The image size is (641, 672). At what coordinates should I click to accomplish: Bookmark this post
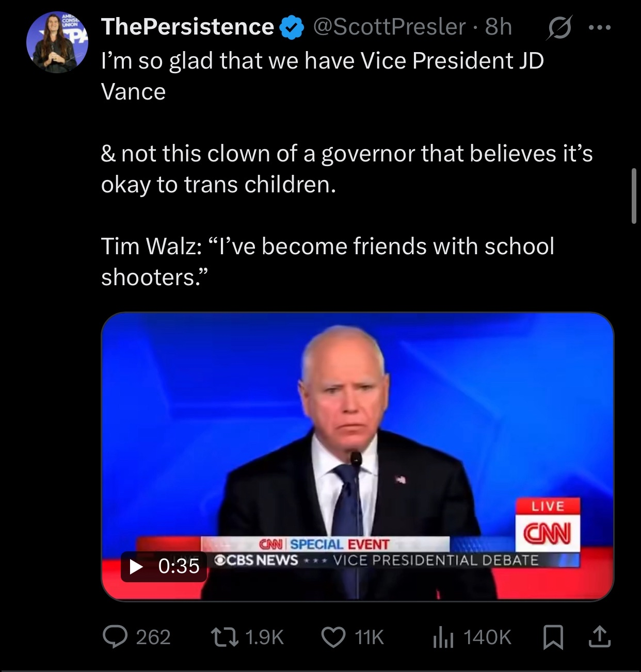tap(554, 637)
